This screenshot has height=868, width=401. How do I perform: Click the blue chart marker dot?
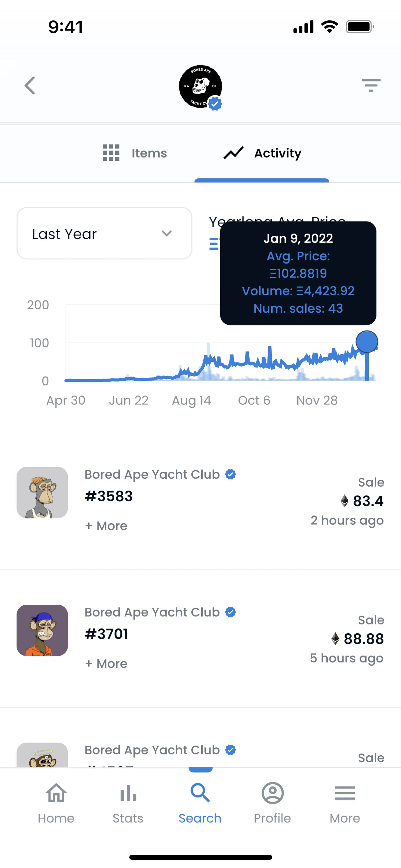pyautogui.click(x=367, y=342)
